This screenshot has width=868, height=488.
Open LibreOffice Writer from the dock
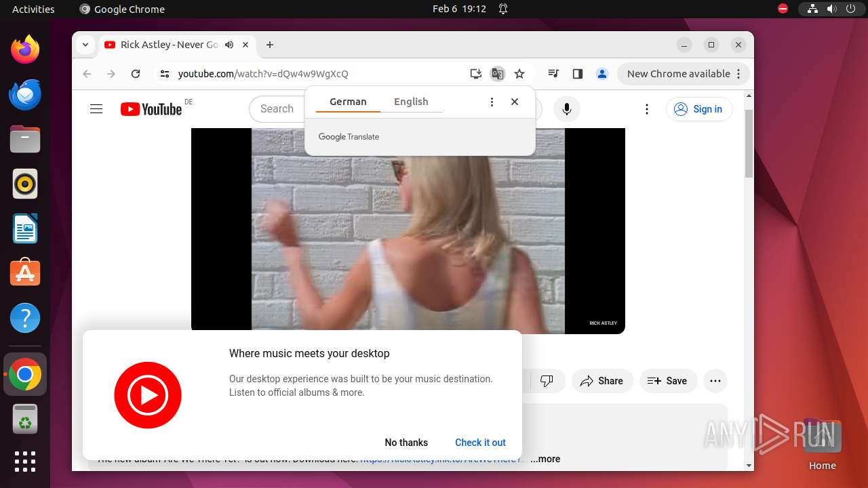25,228
